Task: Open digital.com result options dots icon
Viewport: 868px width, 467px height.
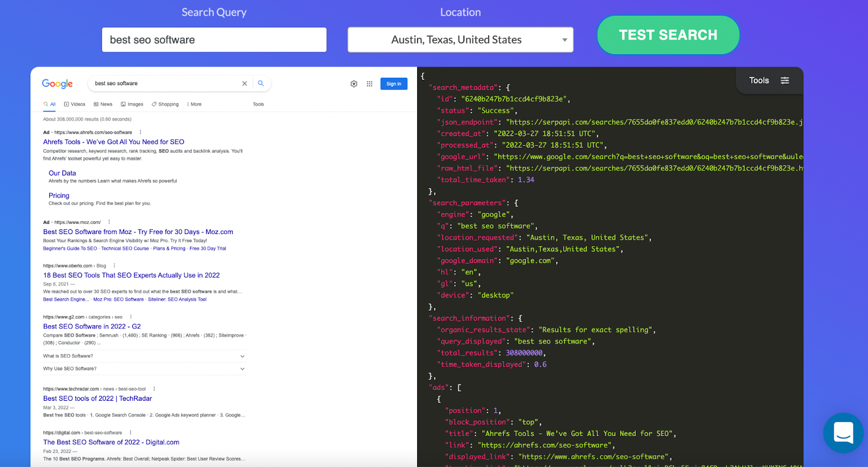Action: click(x=130, y=433)
